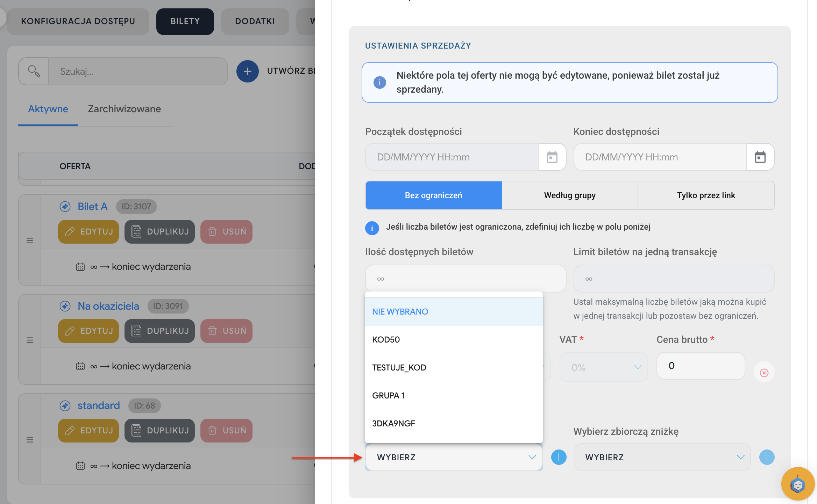The height and width of the screenshot is (504, 817).
Task: Remove price row with red X icon
Action: (764, 373)
